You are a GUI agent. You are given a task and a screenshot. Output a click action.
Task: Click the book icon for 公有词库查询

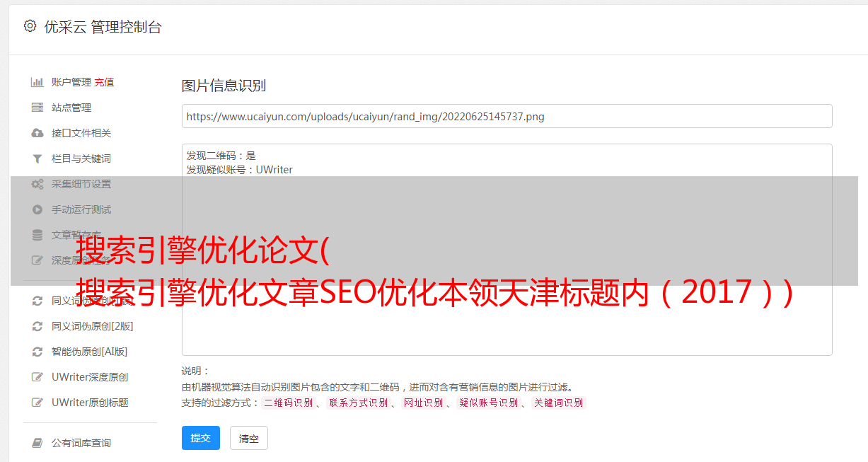[x=37, y=443]
